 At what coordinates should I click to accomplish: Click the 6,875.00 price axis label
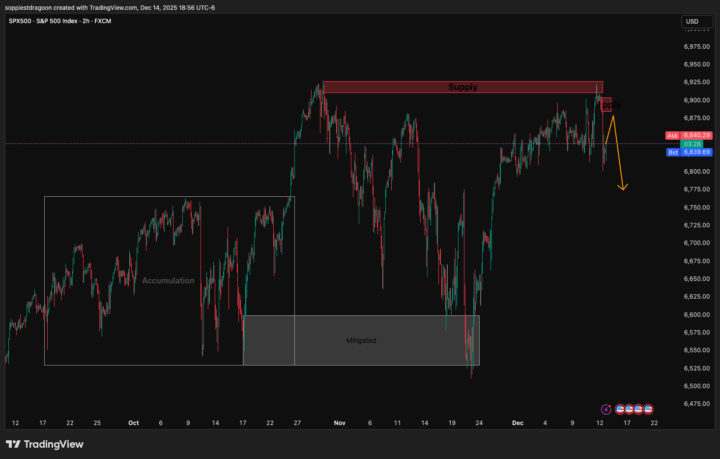[x=697, y=118]
